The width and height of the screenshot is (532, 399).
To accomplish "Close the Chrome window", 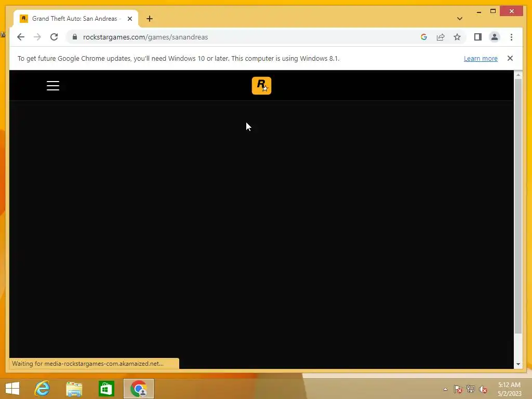I will [512, 11].
